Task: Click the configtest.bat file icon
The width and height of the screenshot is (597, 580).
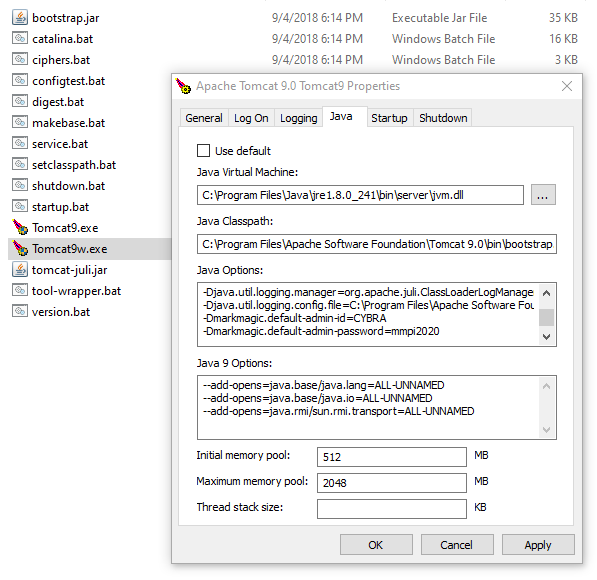Action: coord(20,80)
